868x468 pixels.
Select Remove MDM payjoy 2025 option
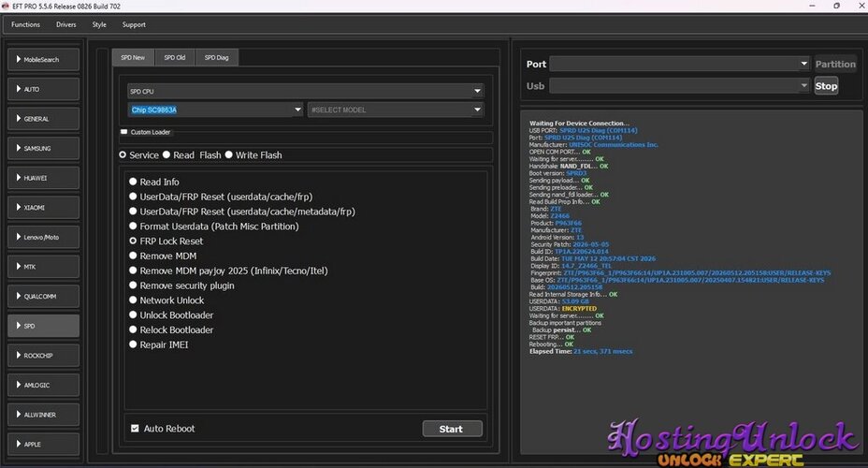[x=133, y=271]
